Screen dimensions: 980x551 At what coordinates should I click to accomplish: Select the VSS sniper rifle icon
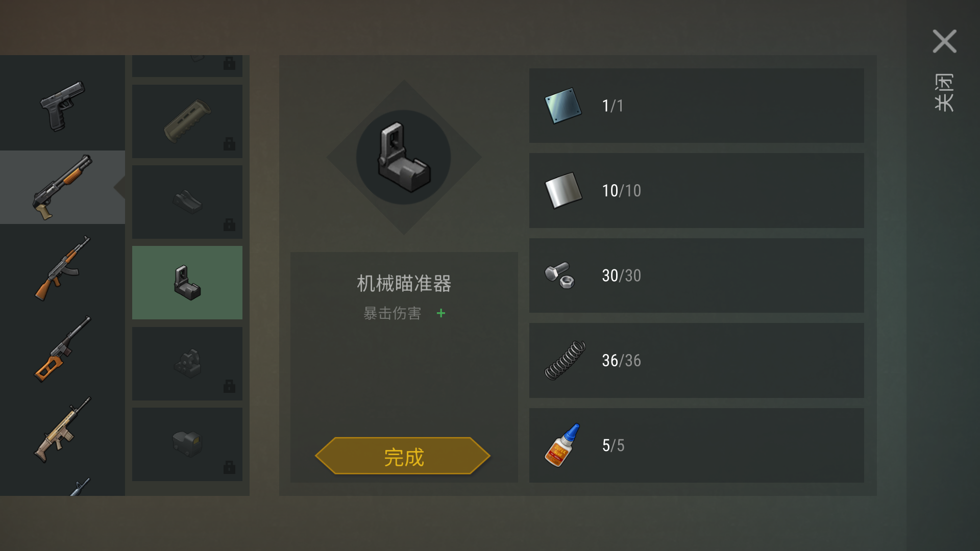tap(62, 349)
